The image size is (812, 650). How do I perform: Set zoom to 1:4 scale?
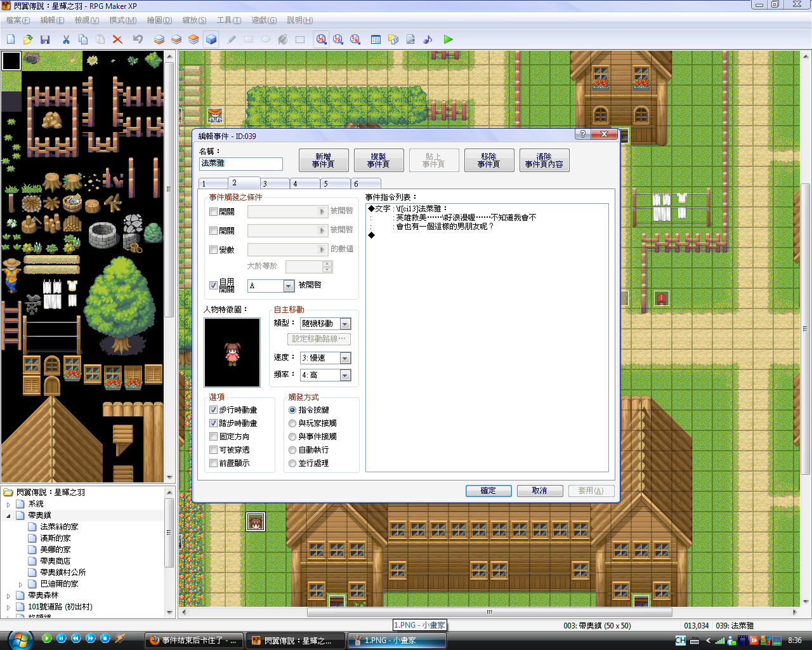(355, 39)
